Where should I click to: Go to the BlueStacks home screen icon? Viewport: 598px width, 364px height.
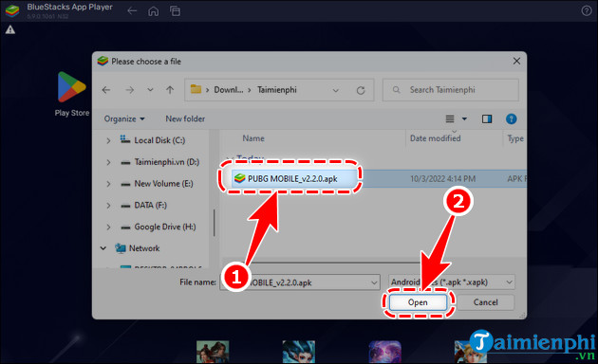pos(154,11)
